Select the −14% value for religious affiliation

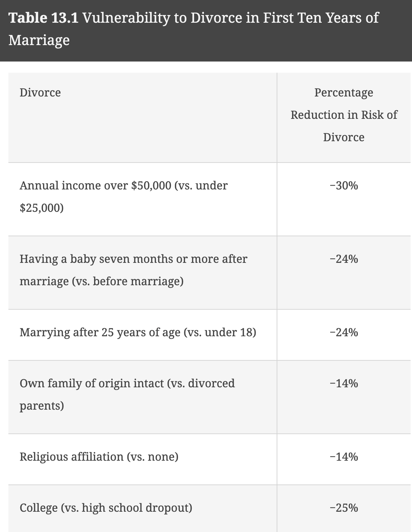tap(343, 457)
